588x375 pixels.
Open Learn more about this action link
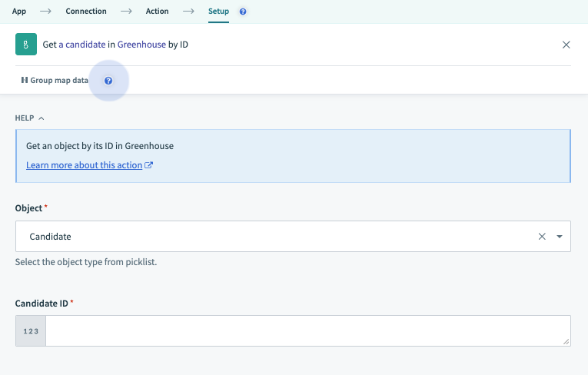(x=84, y=165)
